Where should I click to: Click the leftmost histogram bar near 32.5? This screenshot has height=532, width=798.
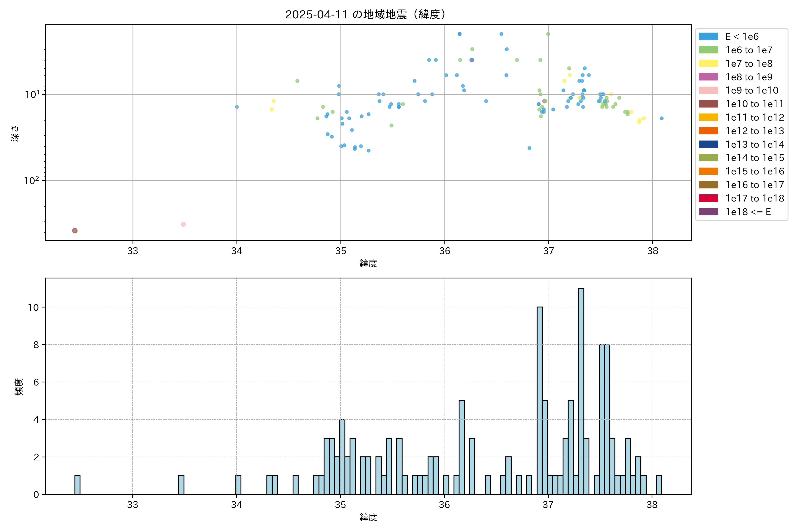pyautogui.click(x=77, y=485)
